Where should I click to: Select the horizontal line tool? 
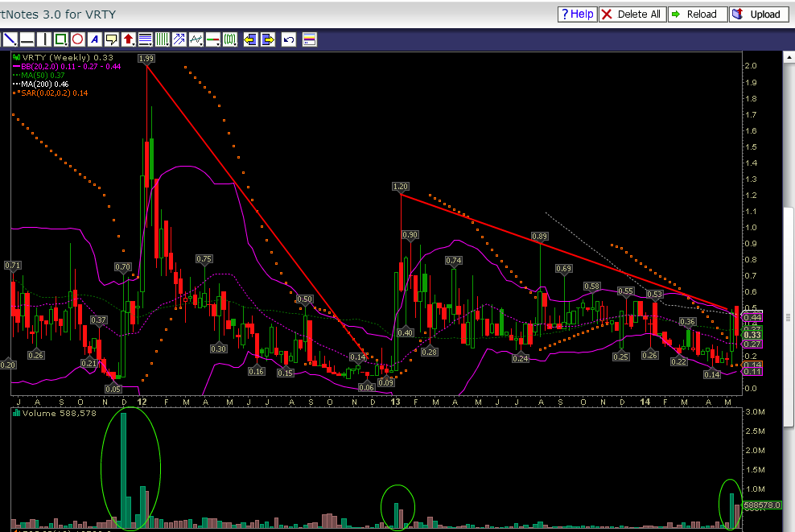click(x=27, y=39)
